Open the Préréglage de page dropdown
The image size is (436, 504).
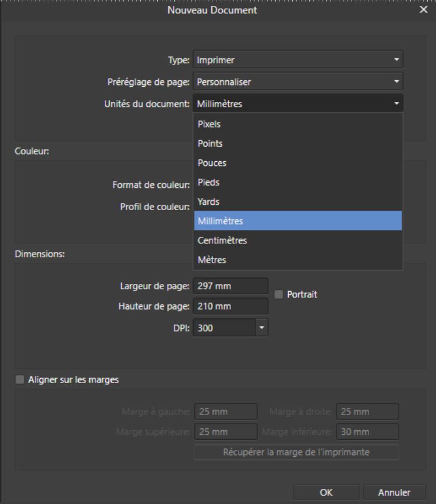(297, 81)
